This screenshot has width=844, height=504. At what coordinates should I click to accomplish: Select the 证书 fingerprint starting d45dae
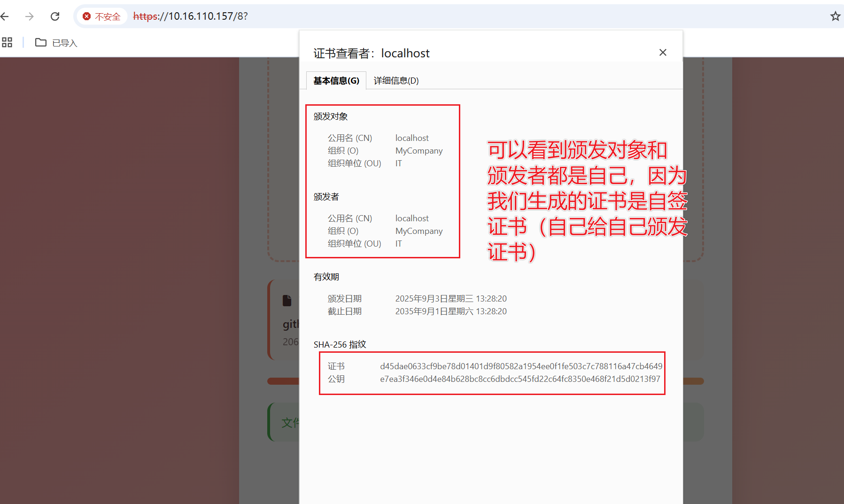coord(521,366)
